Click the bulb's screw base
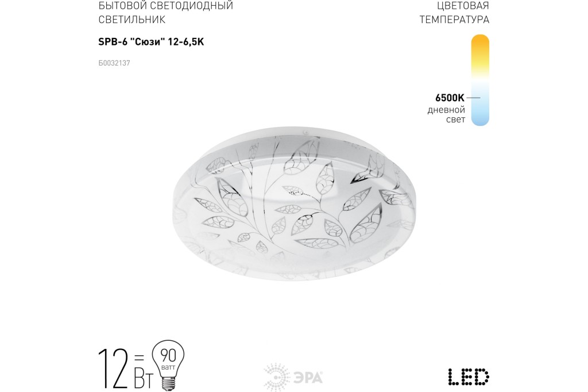 168,383
